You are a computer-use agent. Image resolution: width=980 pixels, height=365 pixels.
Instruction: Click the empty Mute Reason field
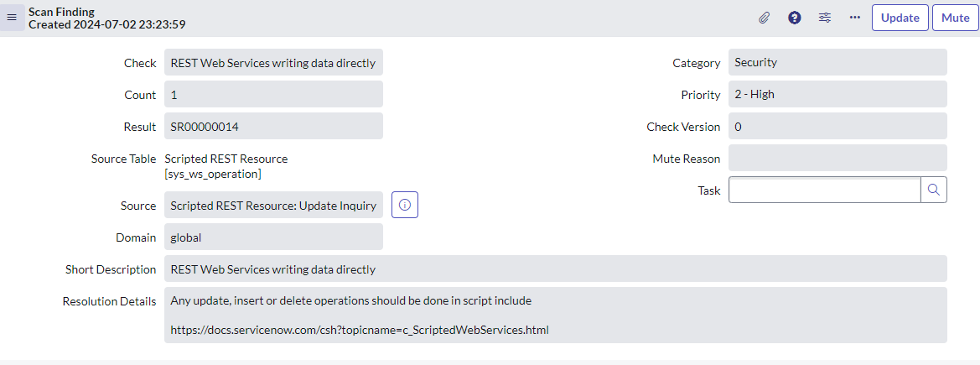[837, 158]
